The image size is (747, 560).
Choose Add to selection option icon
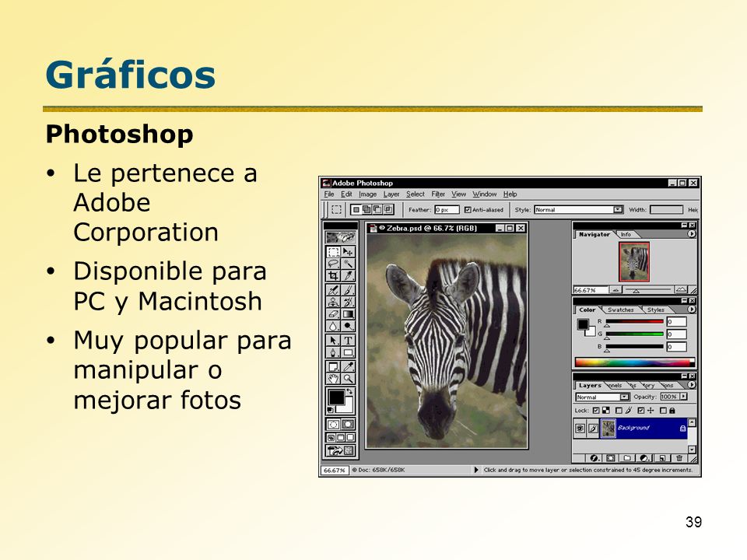click(366, 209)
